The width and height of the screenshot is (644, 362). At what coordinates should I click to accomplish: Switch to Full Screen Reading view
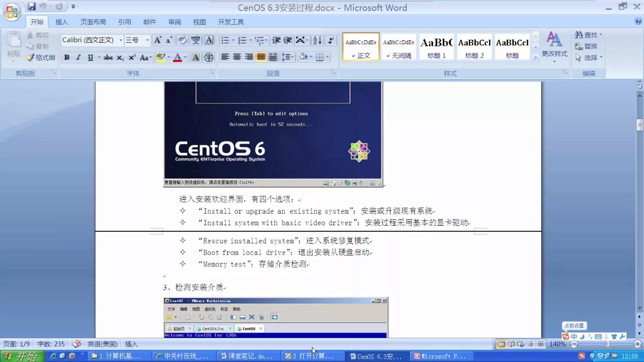tap(511, 344)
